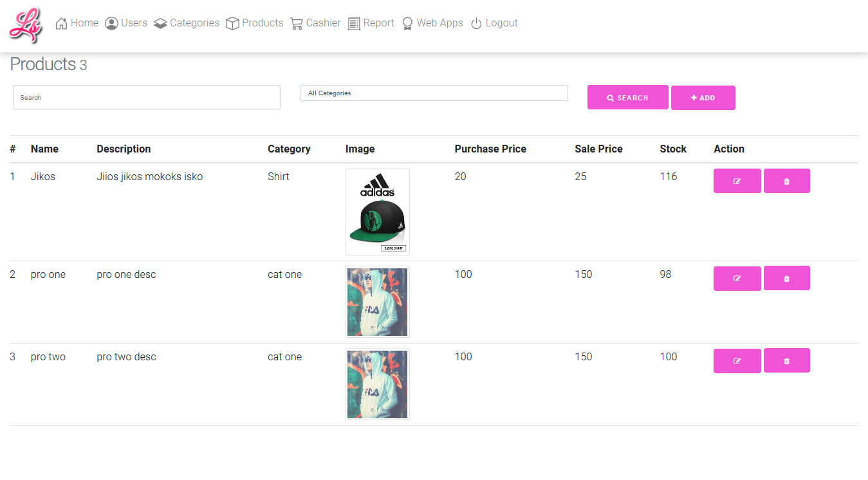Edit the pro one product

pos(737,279)
